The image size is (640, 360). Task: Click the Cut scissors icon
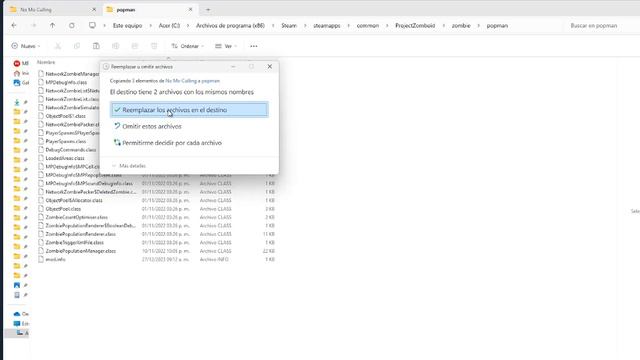click(x=58, y=46)
